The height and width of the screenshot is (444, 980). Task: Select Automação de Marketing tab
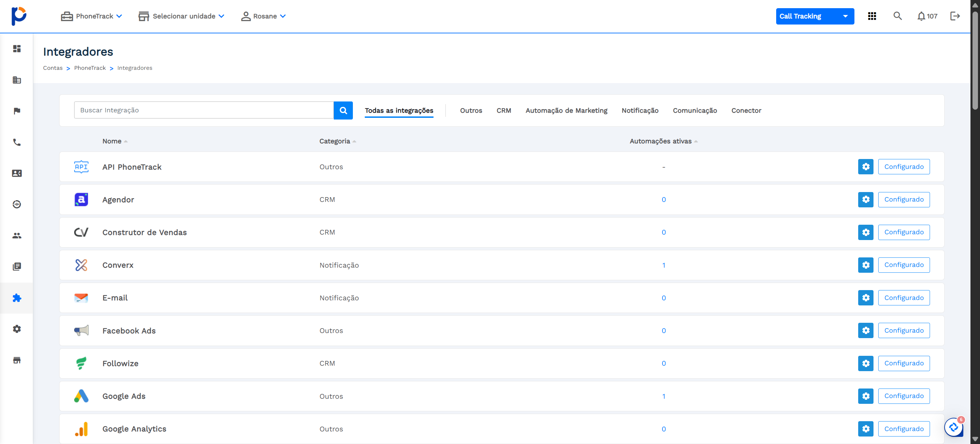[566, 110]
